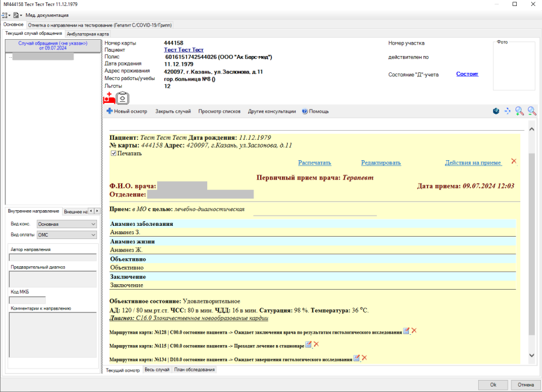Edit route card №115 pencil icon
Image resolution: width=542 pixels, height=392 pixels.
tap(308, 344)
